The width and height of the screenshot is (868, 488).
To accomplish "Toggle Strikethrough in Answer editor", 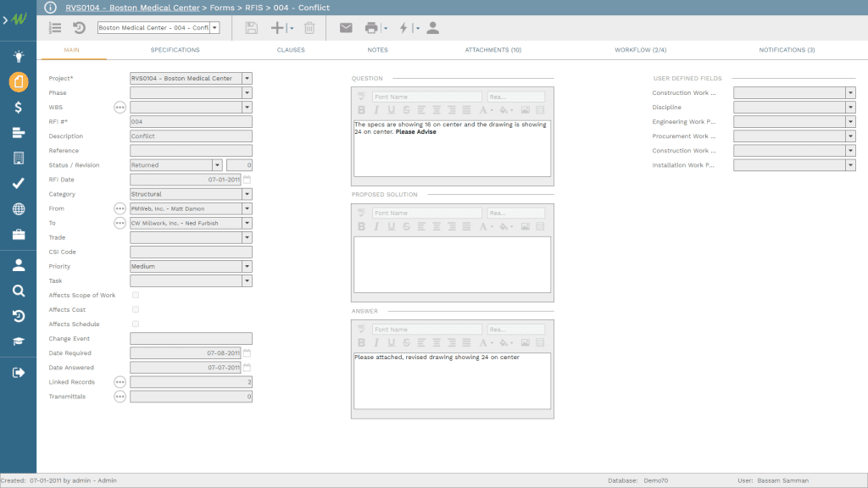I will (406, 342).
